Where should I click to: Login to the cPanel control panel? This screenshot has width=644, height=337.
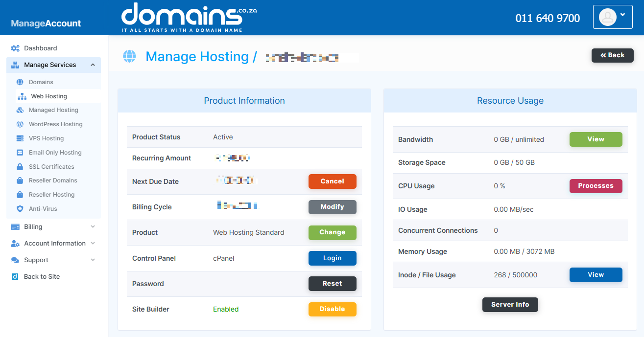(x=333, y=258)
